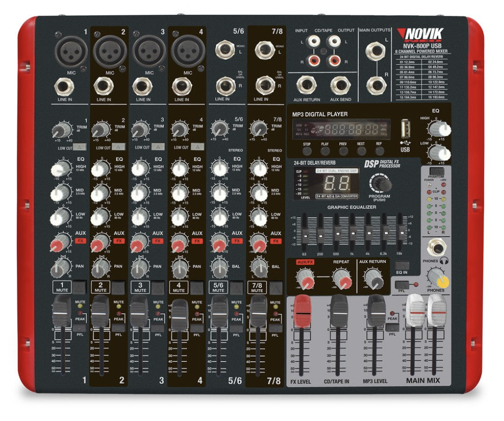Click the MAIN OUTPUTS L jack
Screen dimensions: 504x421
pos(376,51)
